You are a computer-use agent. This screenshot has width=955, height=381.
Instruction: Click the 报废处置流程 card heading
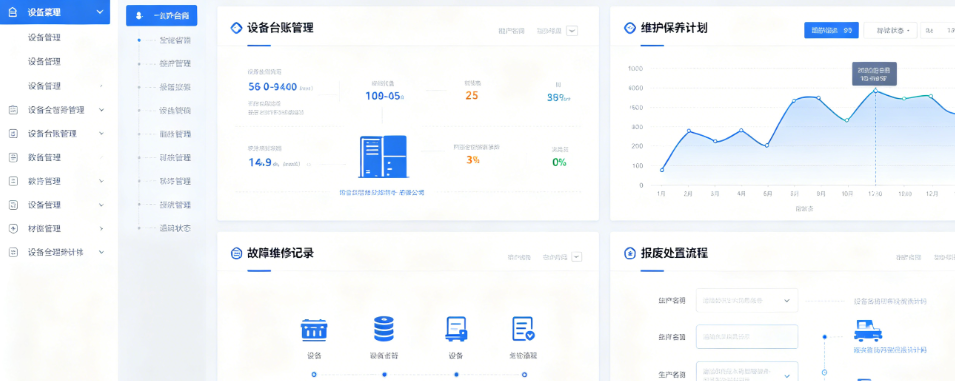674,253
